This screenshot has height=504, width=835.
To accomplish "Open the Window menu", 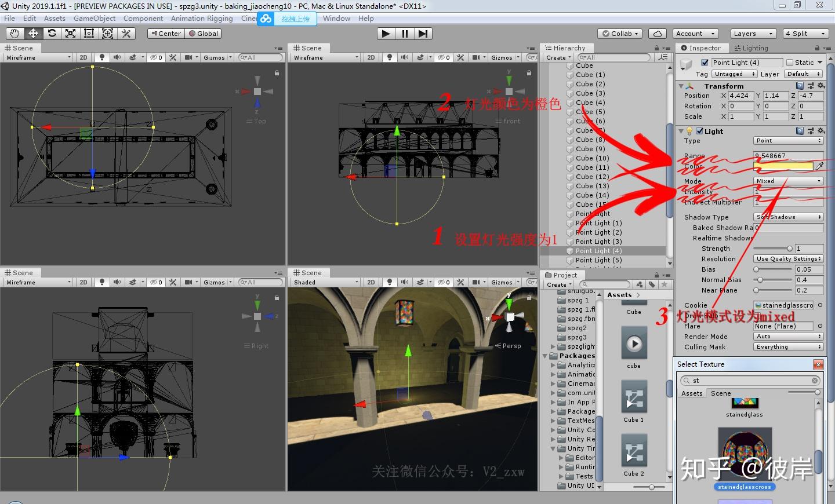I will pos(336,19).
